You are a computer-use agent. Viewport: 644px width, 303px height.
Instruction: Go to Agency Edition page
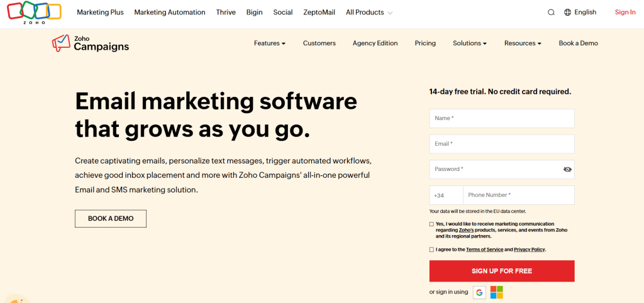[x=375, y=43]
